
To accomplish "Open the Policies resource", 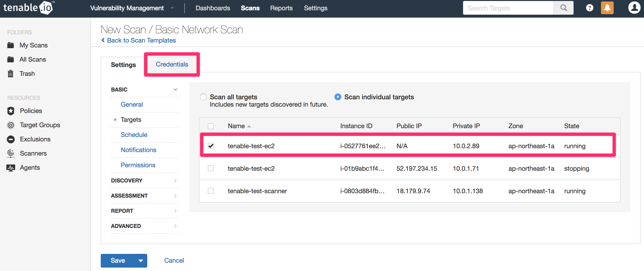I will click(x=31, y=111).
